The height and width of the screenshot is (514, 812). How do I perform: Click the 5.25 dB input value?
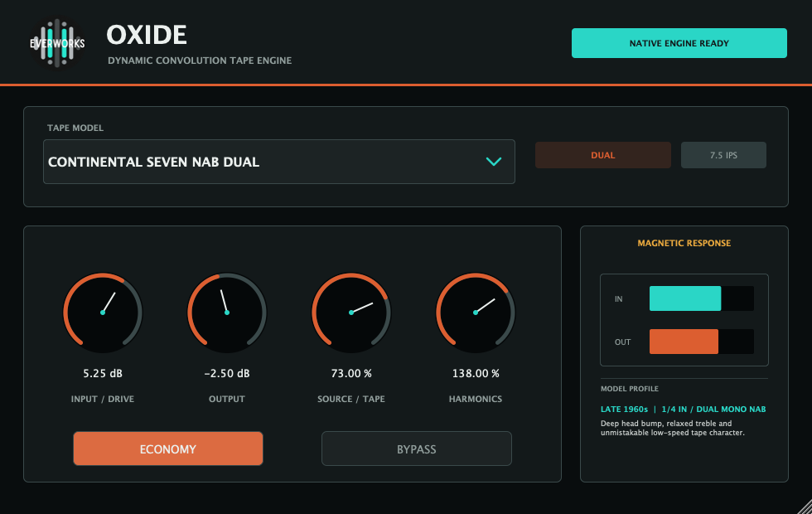(x=103, y=374)
